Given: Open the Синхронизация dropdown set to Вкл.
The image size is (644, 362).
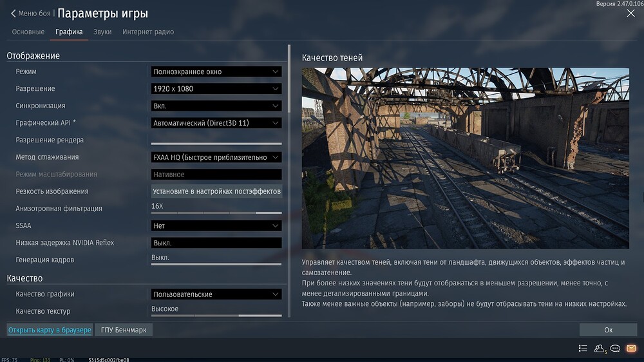Looking at the screenshot, I should point(216,106).
